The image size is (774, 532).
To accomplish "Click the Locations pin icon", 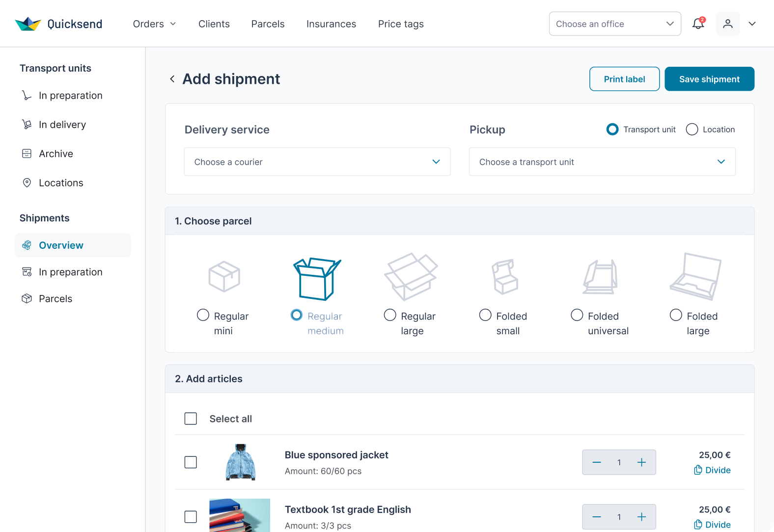I will (27, 183).
